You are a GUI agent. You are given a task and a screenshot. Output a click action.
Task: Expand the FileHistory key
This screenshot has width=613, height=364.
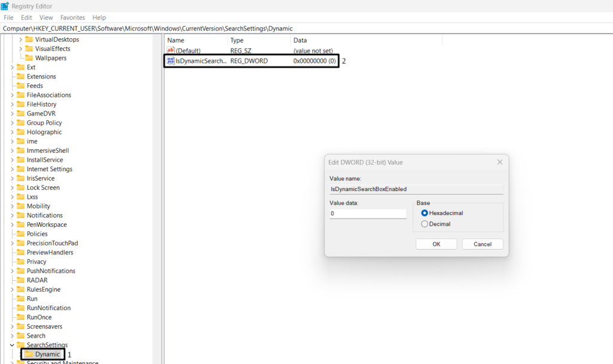point(12,104)
